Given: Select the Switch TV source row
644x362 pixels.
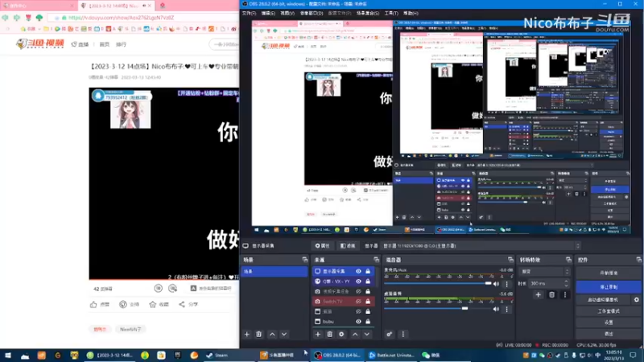Looking at the screenshot, I should tap(342, 302).
